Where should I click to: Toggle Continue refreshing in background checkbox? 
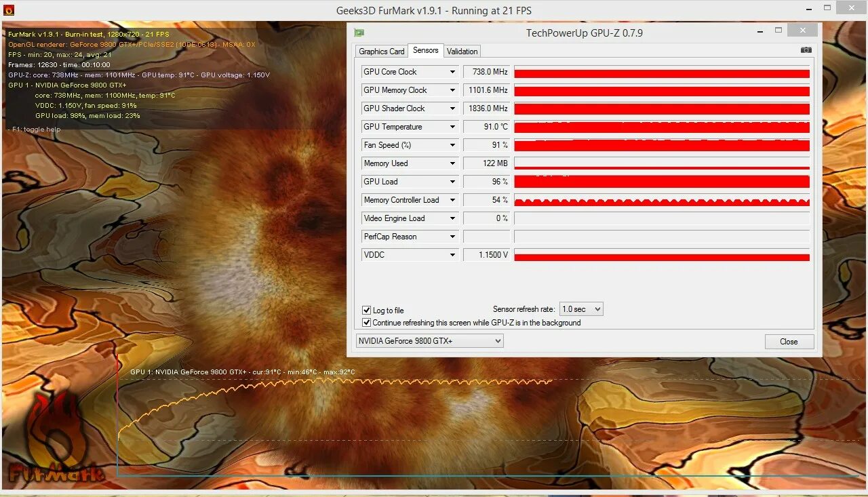[x=367, y=323]
